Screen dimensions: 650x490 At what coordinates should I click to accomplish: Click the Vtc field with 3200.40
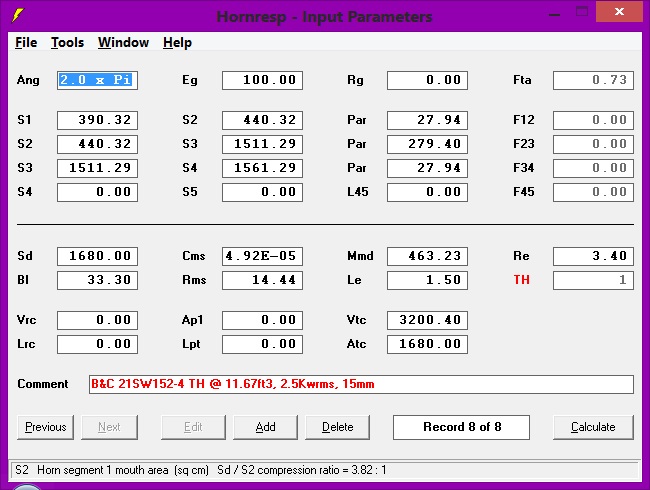(427, 320)
